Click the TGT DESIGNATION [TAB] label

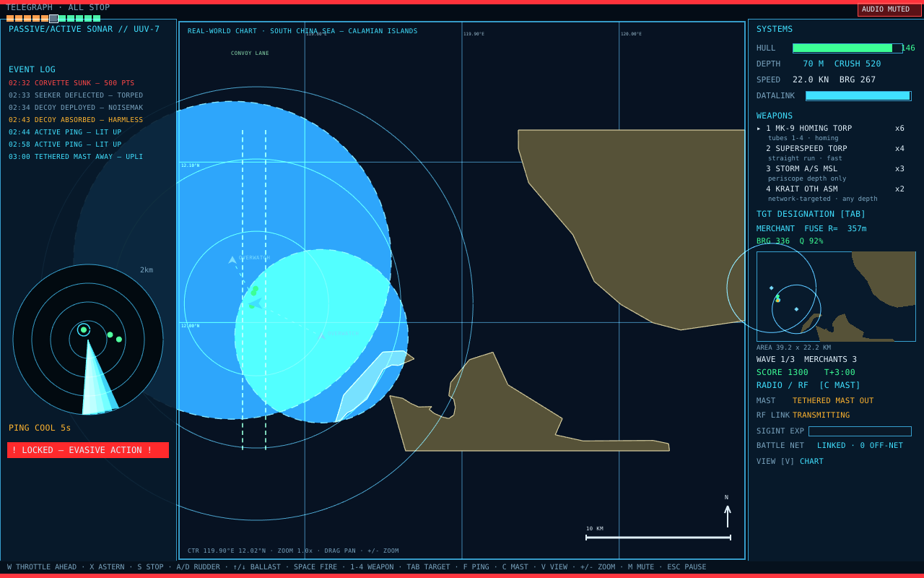point(811,214)
